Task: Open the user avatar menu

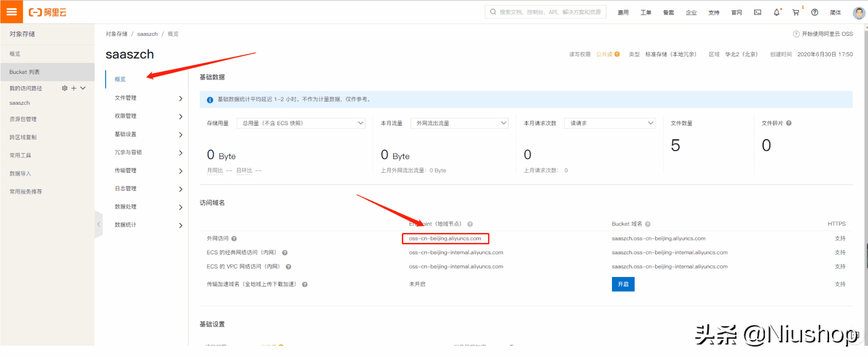Action: pos(859,13)
